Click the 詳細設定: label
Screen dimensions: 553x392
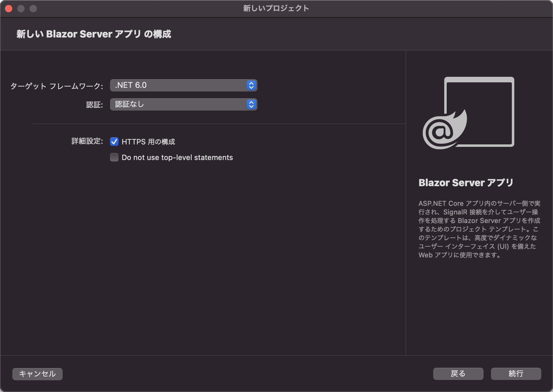tap(87, 141)
